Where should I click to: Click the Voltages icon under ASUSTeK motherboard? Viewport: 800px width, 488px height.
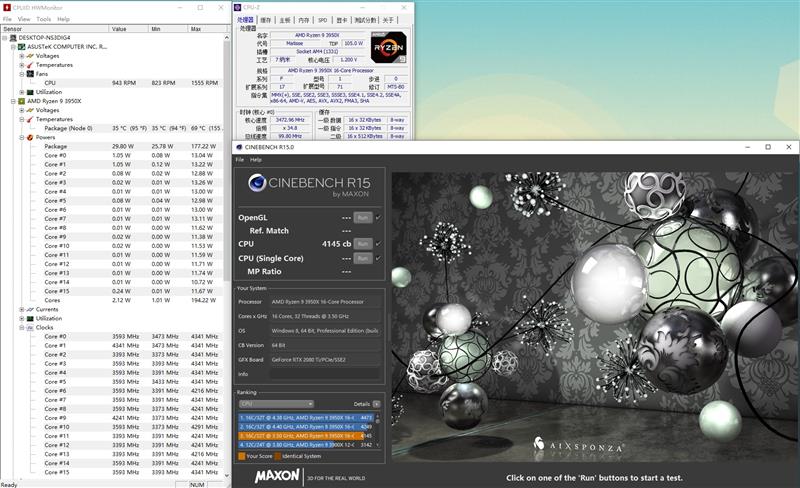pos(29,55)
